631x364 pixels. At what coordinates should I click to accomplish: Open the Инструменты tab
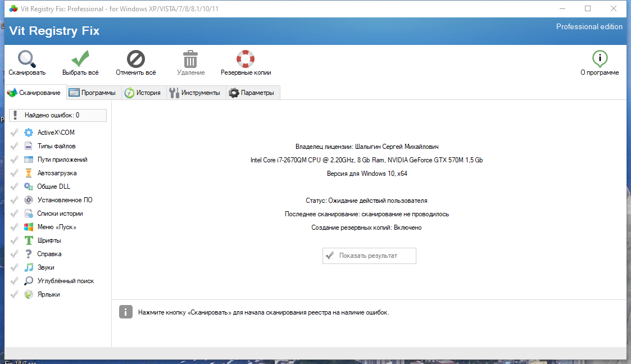click(196, 93)
